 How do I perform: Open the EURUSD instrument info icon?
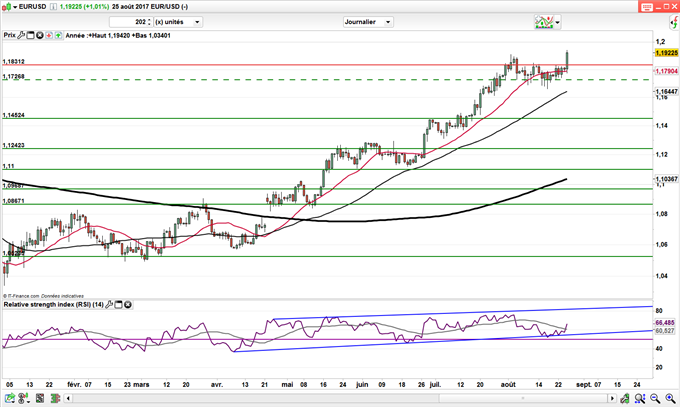(53, 7)
